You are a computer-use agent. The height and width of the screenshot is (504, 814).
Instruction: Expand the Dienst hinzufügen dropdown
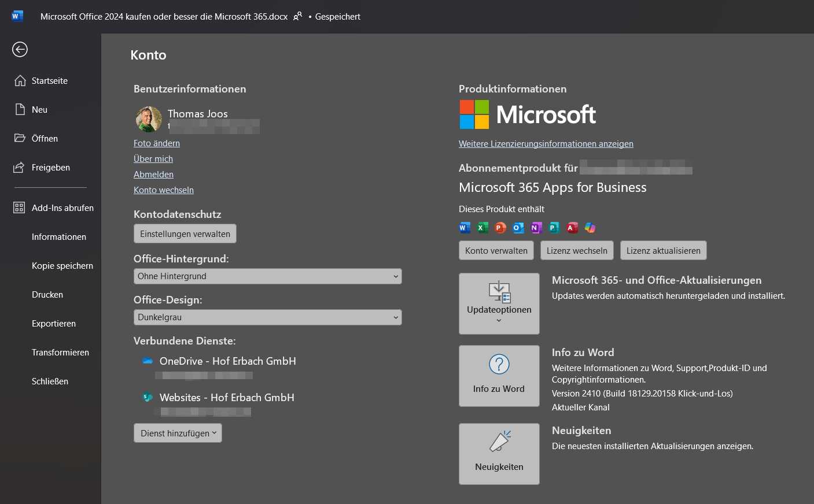(177, 432)
